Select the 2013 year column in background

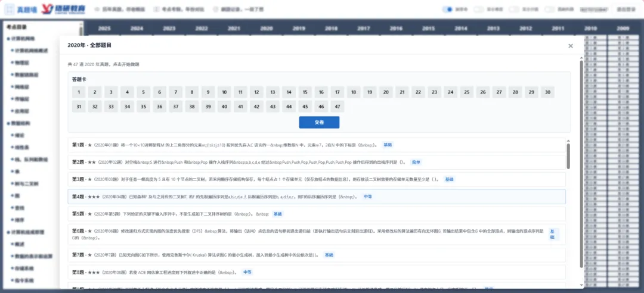coord(493,29)
